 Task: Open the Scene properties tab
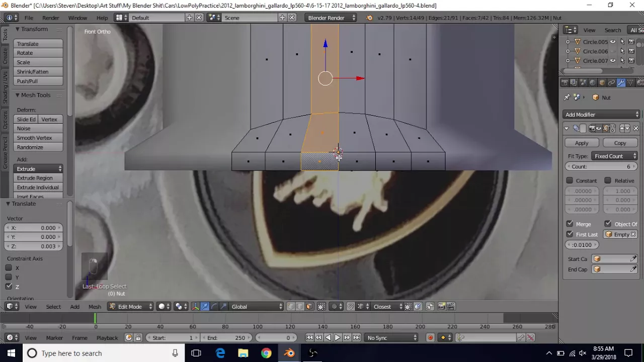pos(583,83)
